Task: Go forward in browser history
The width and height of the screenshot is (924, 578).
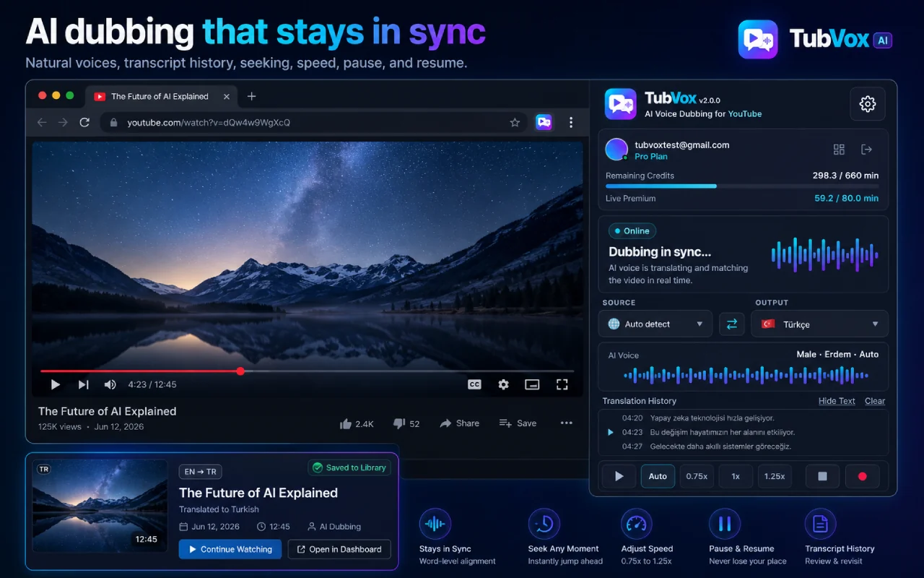Action: pyautogui.click(x=63, y=123)
